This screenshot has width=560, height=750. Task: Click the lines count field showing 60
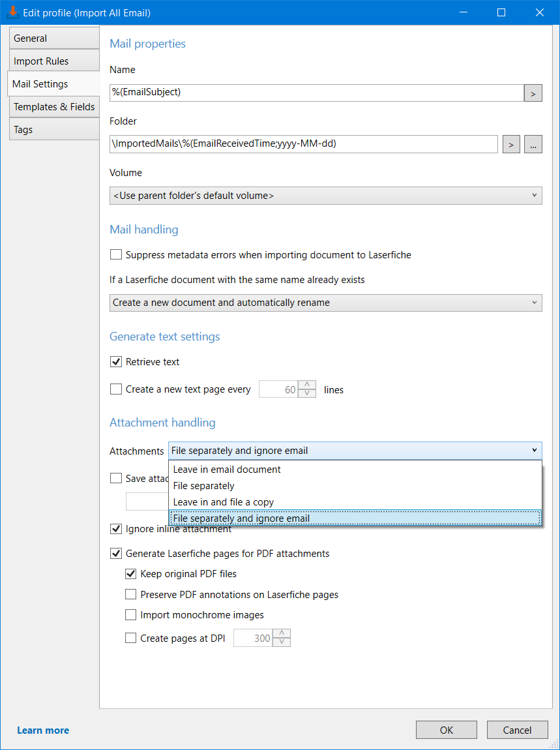point(278,389)
